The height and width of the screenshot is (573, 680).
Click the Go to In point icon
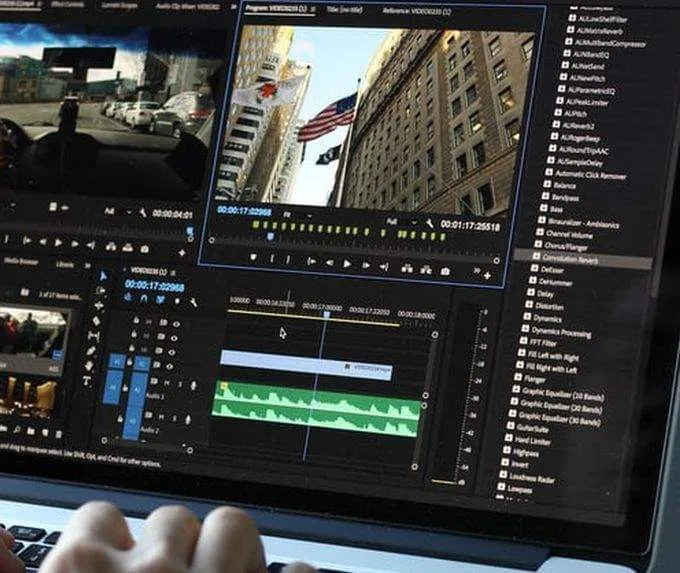pos(310,261)
